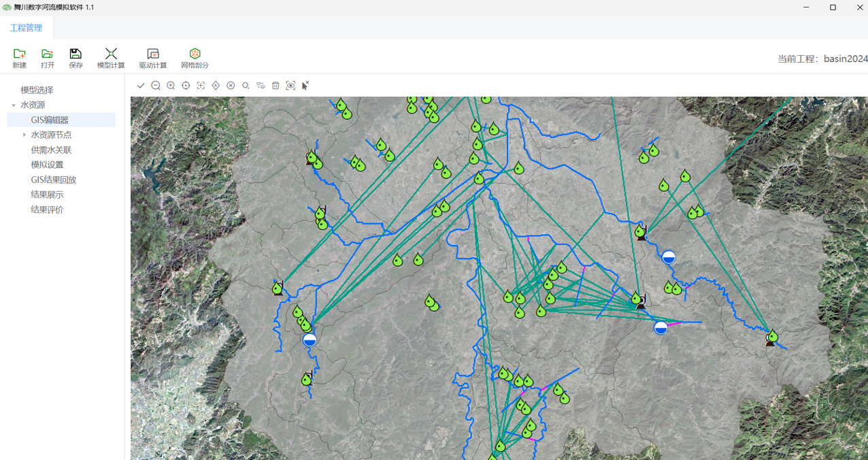Click the reservoir marker beside the westernmost river
Screen dimensions: 868x460
coord(310,340)
